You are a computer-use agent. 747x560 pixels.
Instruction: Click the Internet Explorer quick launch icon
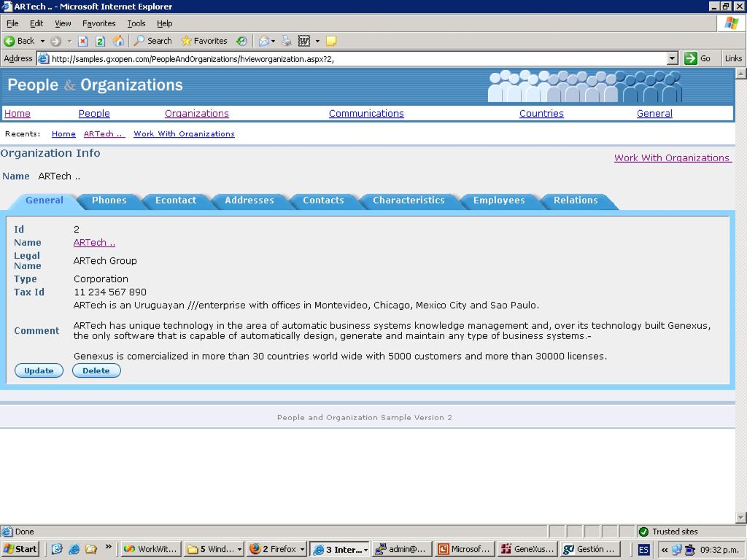pyautogui.click(x=74, y=549)
